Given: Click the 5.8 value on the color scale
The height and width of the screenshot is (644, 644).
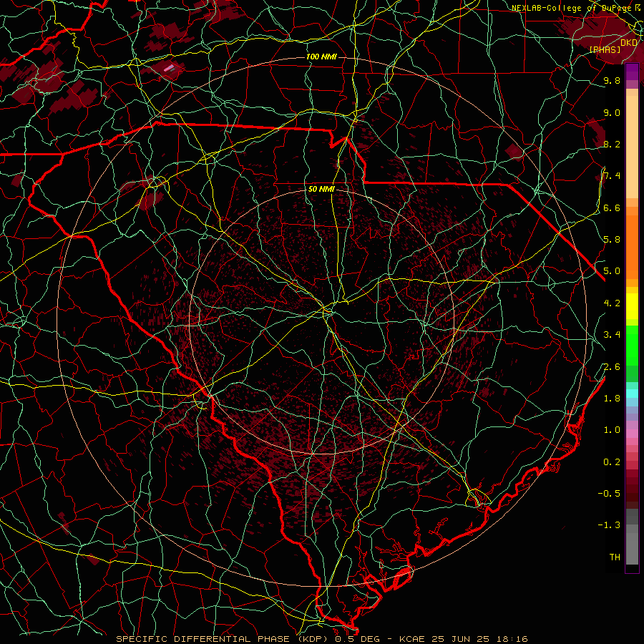Looking at the screenshot, I should click(612, 240).
